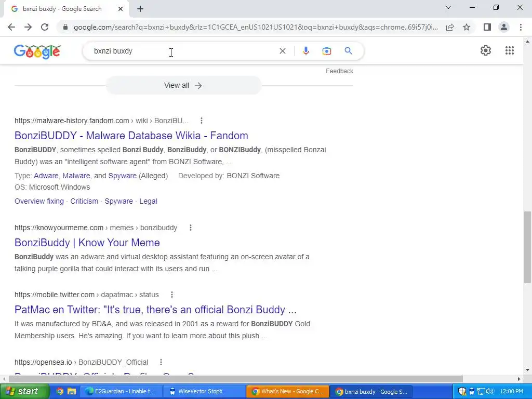Follow the Adware type link
Image resolution: width=532 pixels, height=399 pixels.
[46, 176]
